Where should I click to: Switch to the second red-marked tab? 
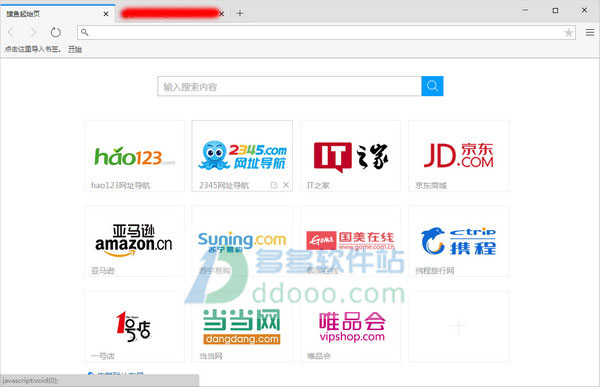click(x=170, y=14)
